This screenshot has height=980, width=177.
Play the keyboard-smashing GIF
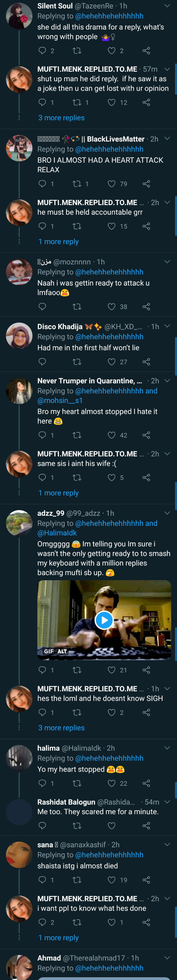click(x=104, y=620)
